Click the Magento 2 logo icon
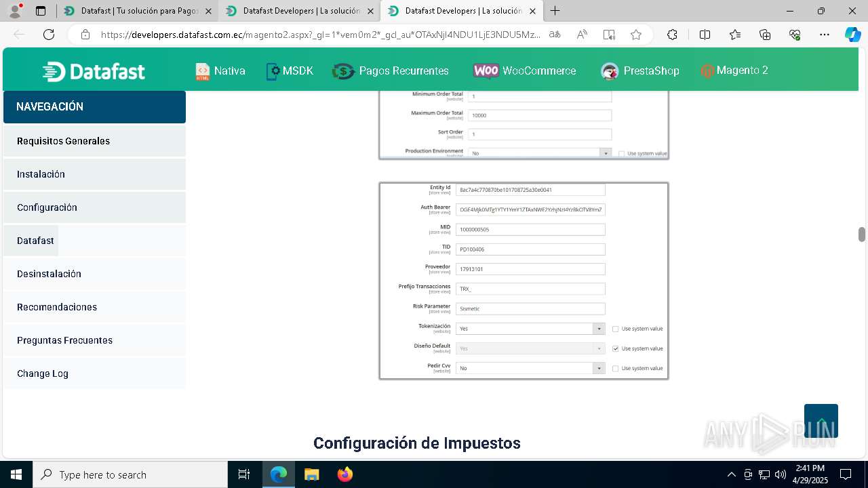The height and width of the screenshot is (488, 868). click(707, 71)
